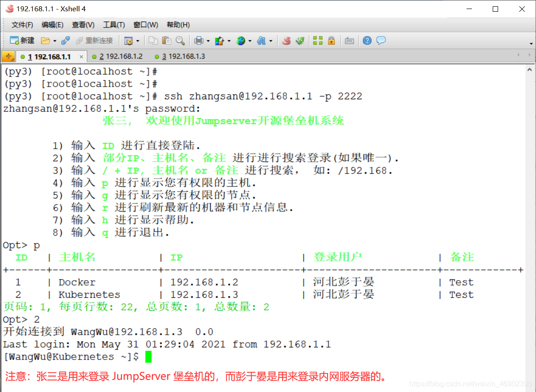The height and width of the screenshot is (392, 536).
Task: Click the IP 192.168.1.3 in the table
Action: tap(204, 295)
